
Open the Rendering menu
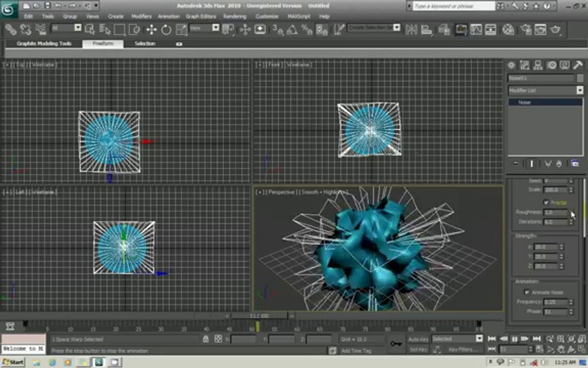235,16
